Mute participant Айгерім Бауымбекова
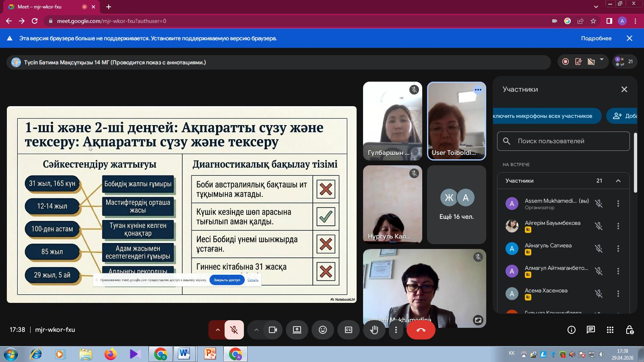Screen dimensions: 644x362 (x=599, y=226)
